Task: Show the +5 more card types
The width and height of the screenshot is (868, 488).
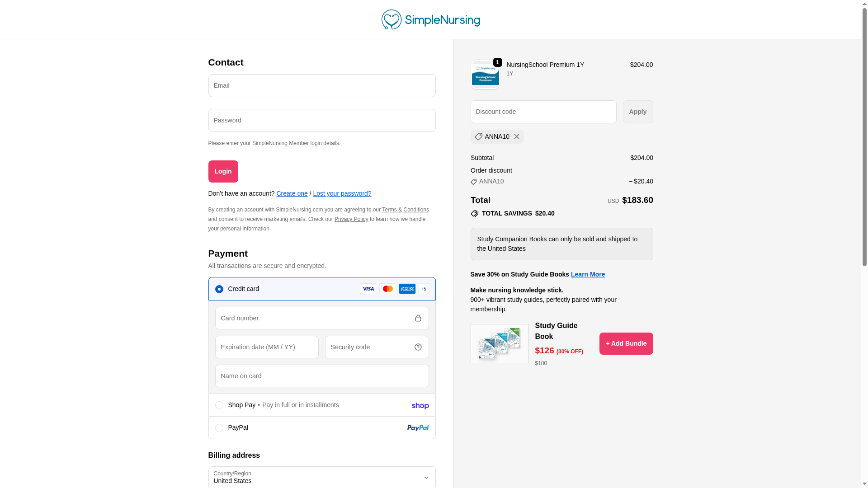Action: tap(424, 289)
